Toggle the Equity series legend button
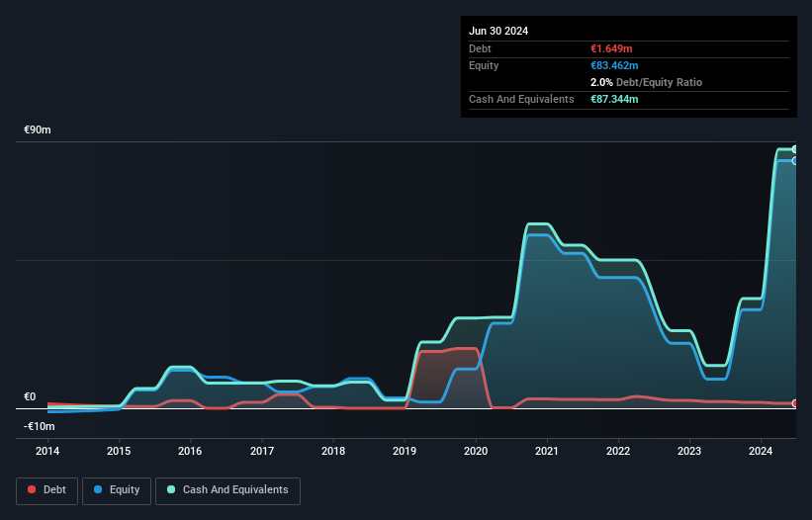This screenshot has height=520, width=812. coord(117,490)
